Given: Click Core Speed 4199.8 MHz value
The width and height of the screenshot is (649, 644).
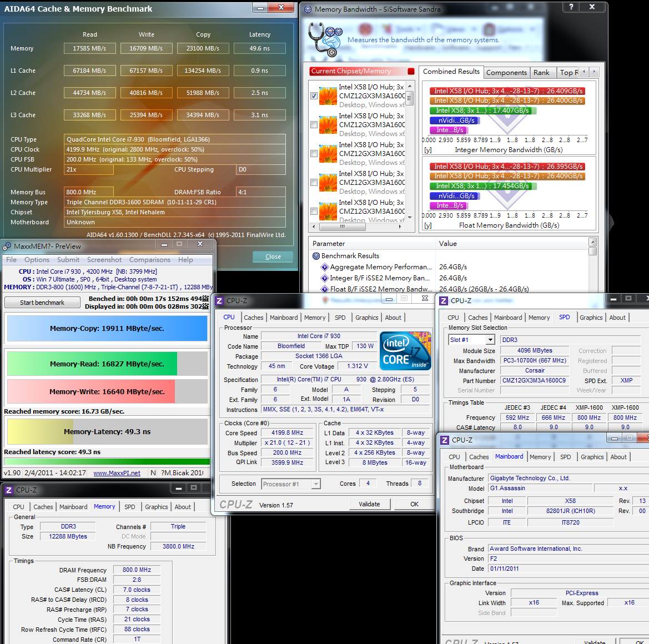Looking at the screenshot, I should [287, 432].
